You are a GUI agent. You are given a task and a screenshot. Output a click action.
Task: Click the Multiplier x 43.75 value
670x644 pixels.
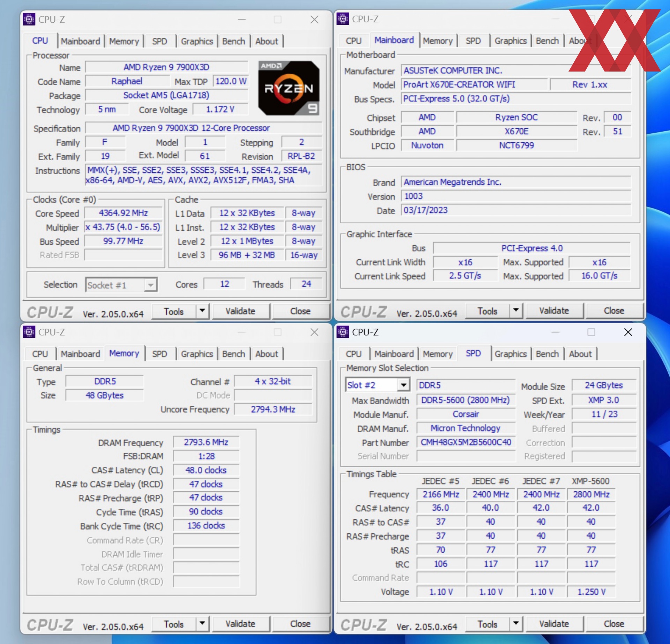(x=123, y=227)
